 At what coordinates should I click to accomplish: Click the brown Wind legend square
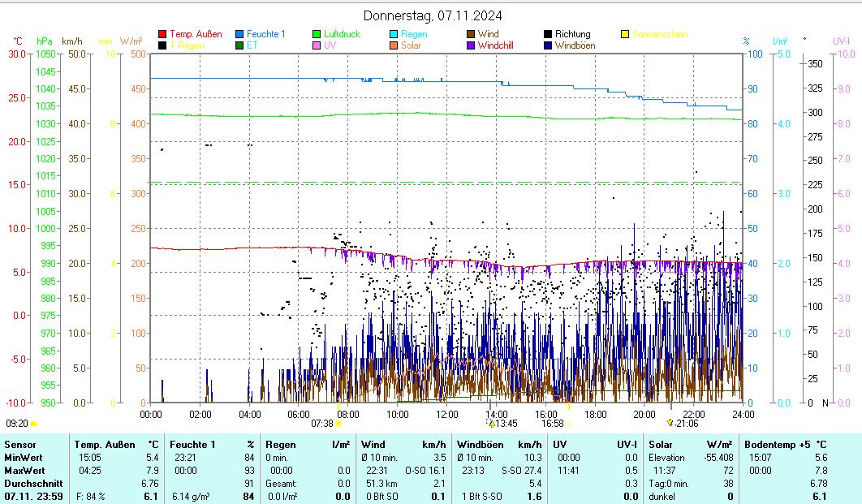point(471,34)
